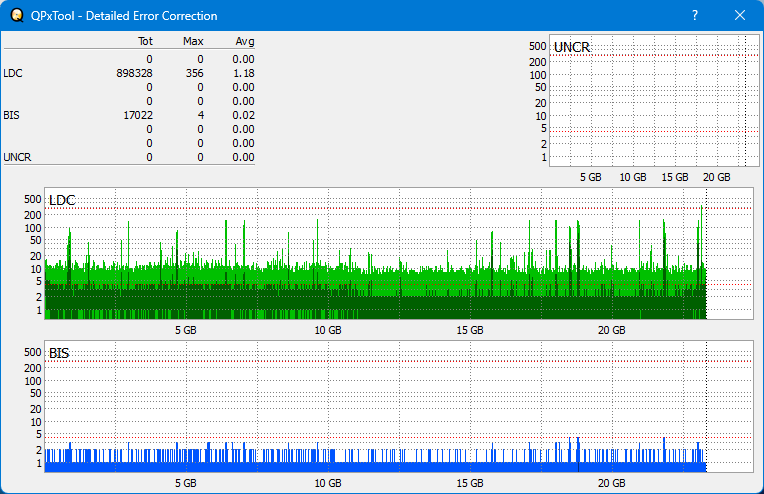This screenshot has width=764, height=494.
Task: Click the UNCR row label in the table
Action: pyautogui.click(x=17, y=157)
